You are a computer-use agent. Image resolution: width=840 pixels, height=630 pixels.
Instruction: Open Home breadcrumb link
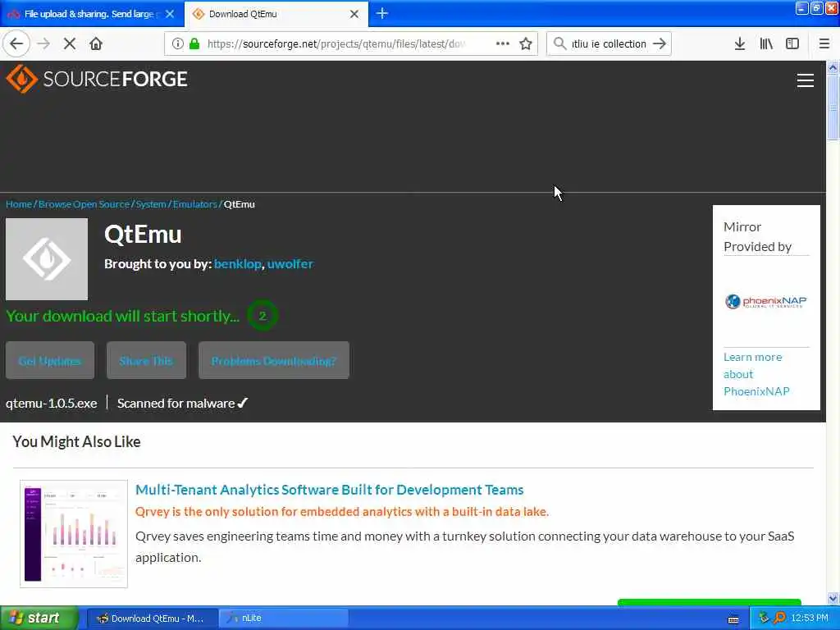tap(19, 204)
